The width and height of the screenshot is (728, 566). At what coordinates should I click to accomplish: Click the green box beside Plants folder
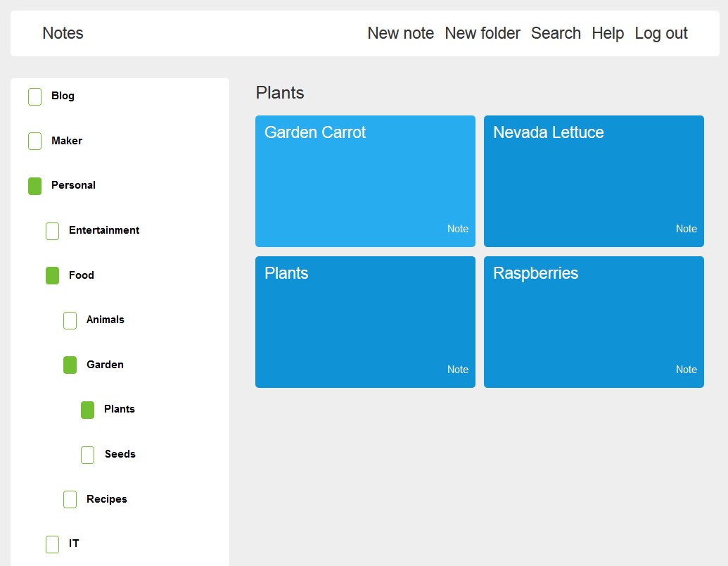pos(88,410)
